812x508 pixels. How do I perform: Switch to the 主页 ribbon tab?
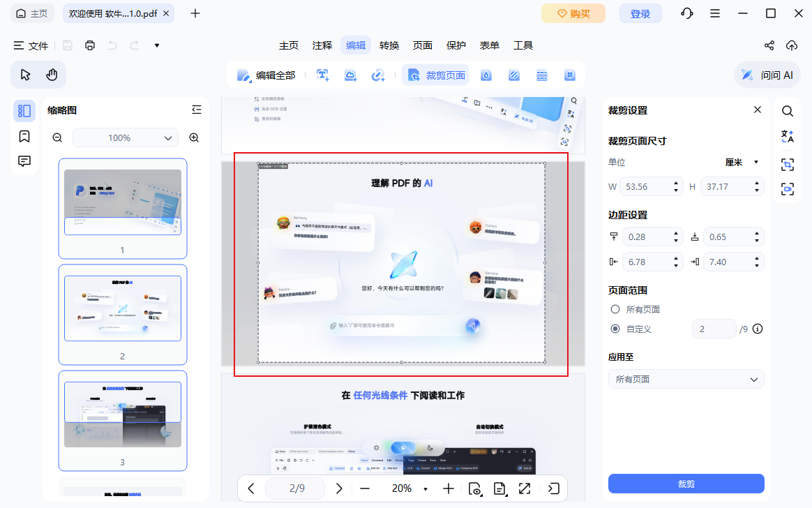[x=288, y=45]
